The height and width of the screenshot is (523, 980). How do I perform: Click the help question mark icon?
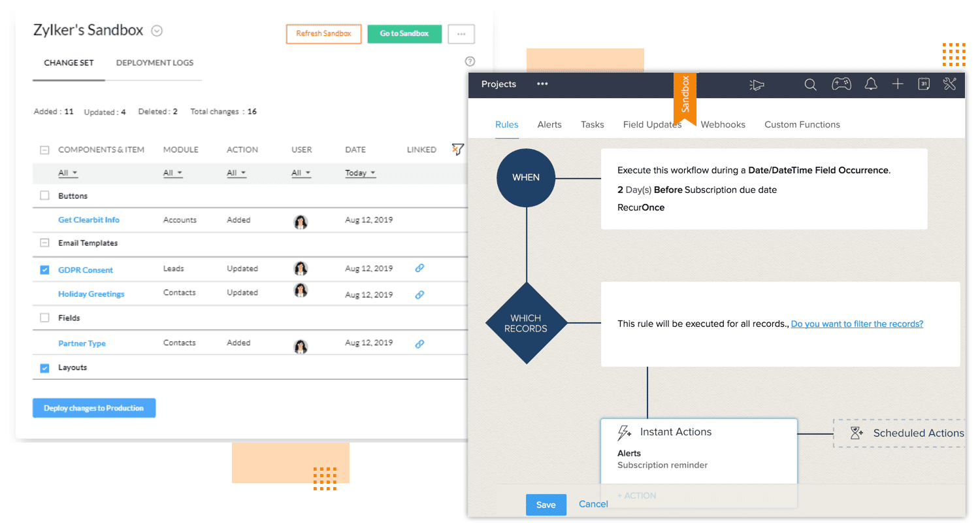click(470, 61)
